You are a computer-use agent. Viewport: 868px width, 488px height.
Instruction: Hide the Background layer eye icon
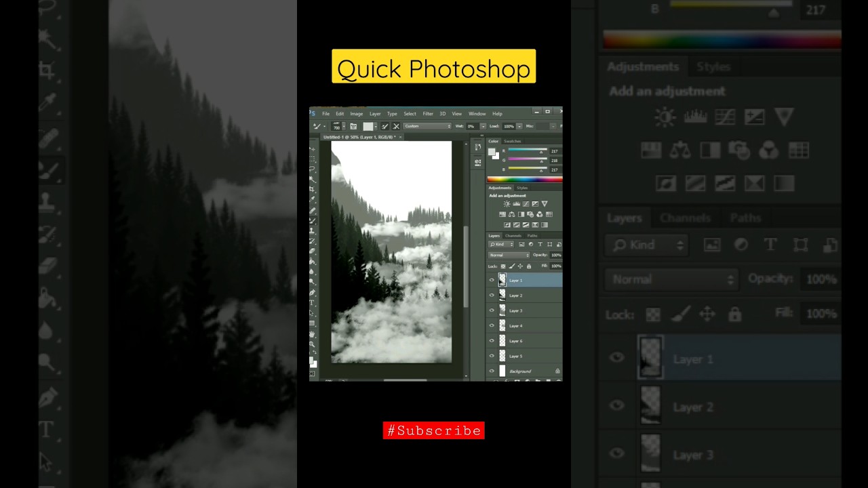(x=492, y=371)
